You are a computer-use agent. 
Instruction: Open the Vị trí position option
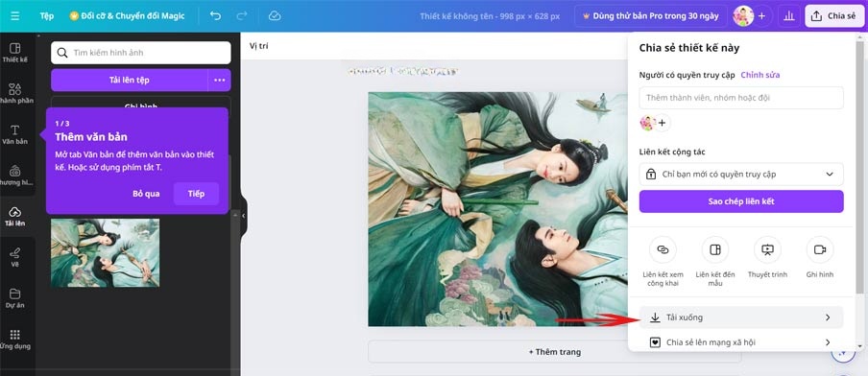[258, 46]
